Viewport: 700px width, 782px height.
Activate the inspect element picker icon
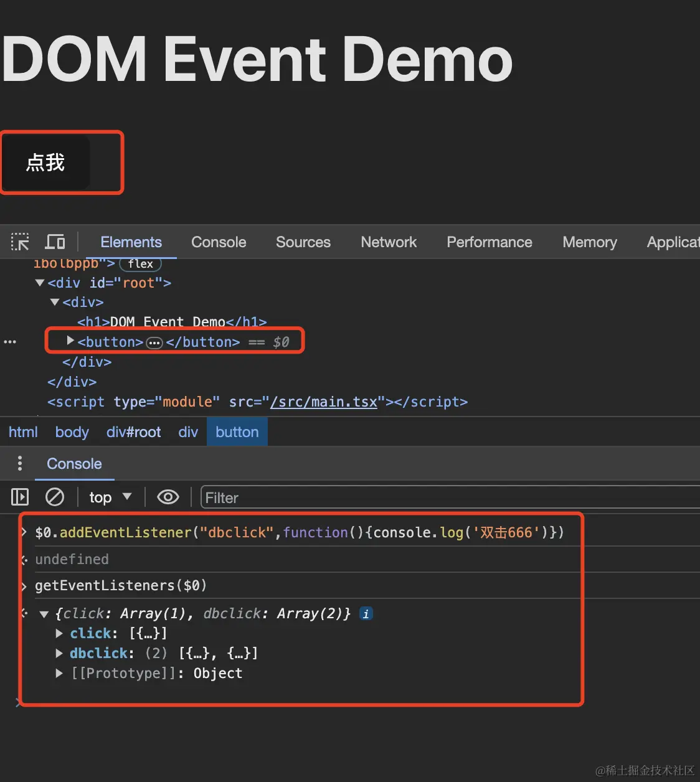coord(20,242)
